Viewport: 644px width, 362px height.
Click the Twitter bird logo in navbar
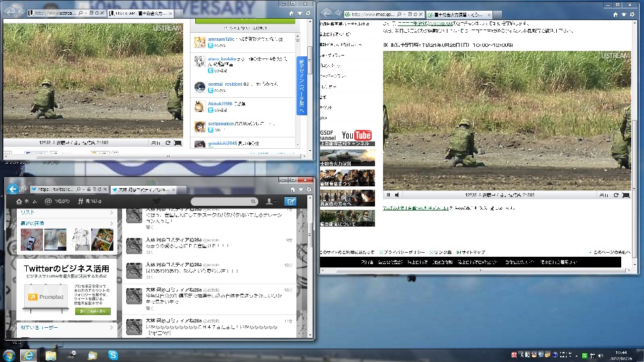click(x=156, y=201)
